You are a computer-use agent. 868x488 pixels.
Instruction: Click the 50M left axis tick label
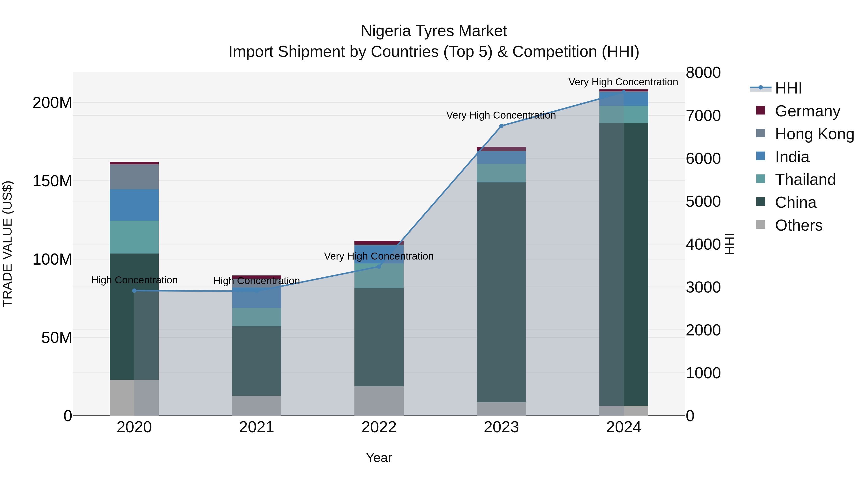click(x=57, y=337)
